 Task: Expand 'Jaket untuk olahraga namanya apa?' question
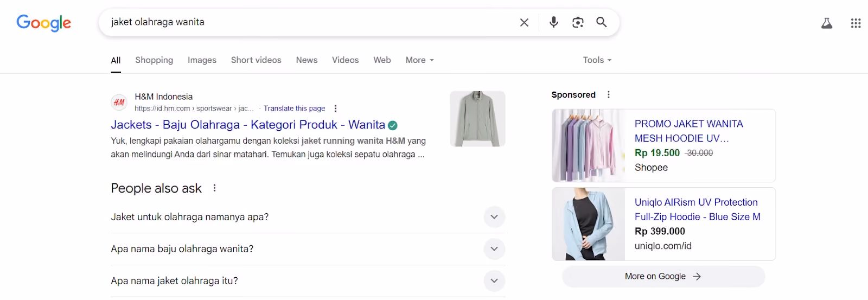click(308, 217)
